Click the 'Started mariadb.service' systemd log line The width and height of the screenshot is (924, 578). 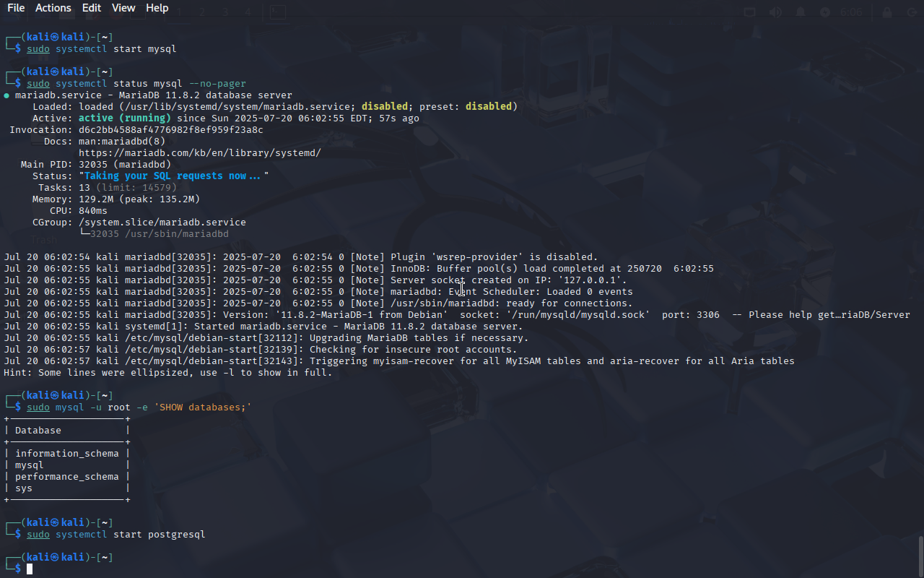263,327
